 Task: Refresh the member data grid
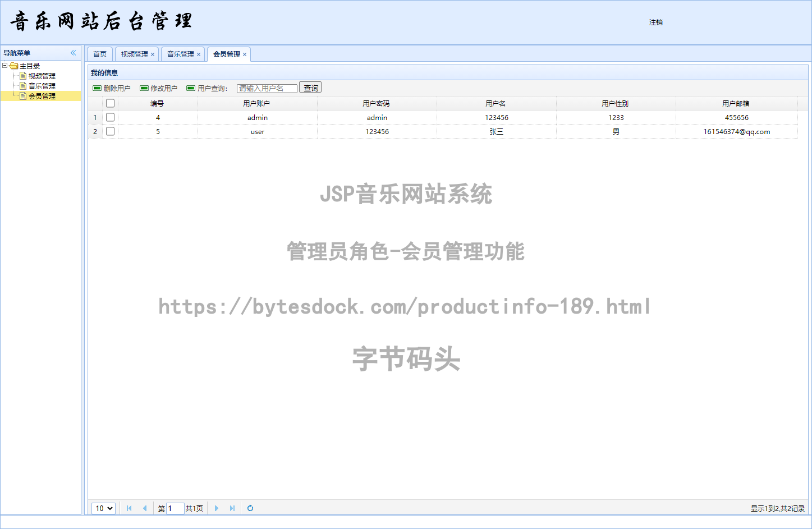point(250,508)
